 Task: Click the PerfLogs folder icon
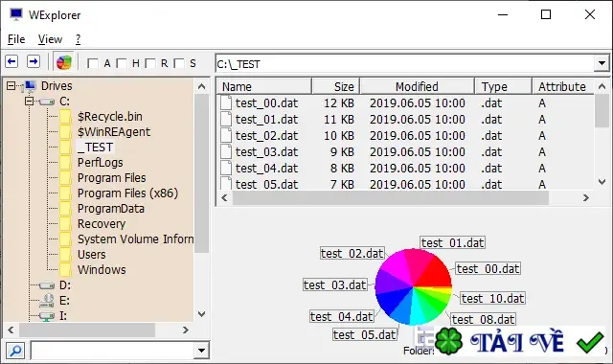coord(65,162)
